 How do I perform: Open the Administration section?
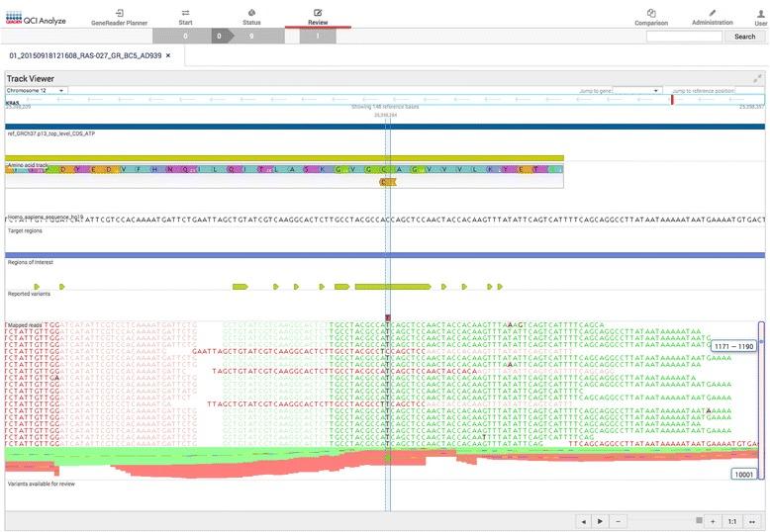tap(712, 17)
